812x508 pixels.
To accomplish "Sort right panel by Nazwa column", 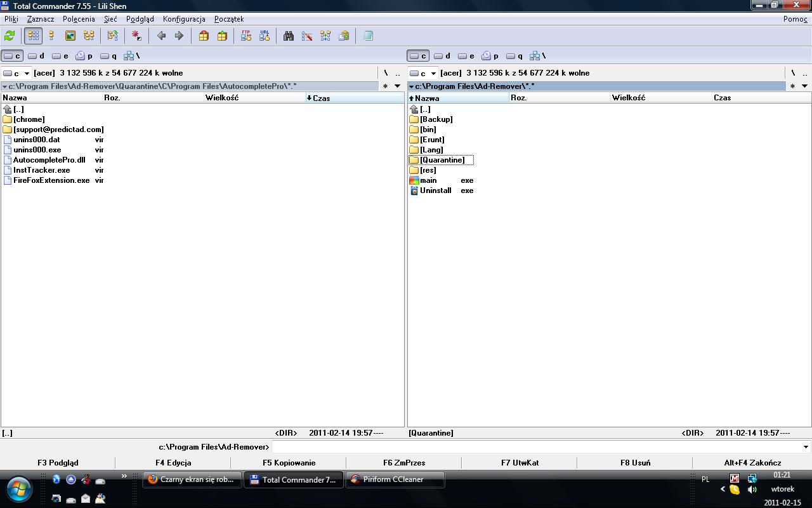I will tap(458, 98).
